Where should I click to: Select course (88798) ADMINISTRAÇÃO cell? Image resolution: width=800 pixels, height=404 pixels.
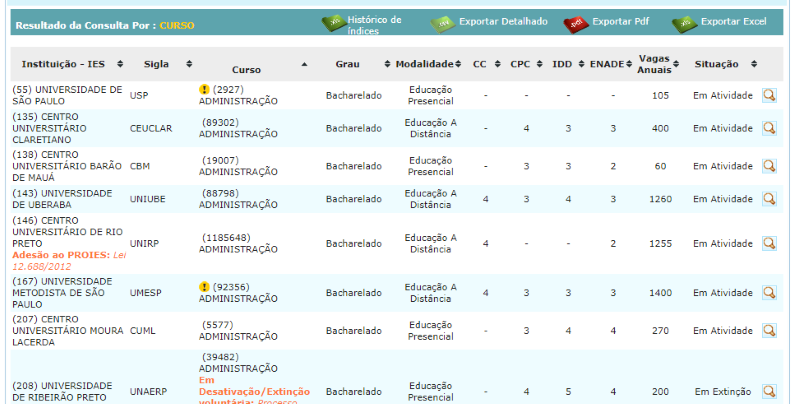point(238,199)
